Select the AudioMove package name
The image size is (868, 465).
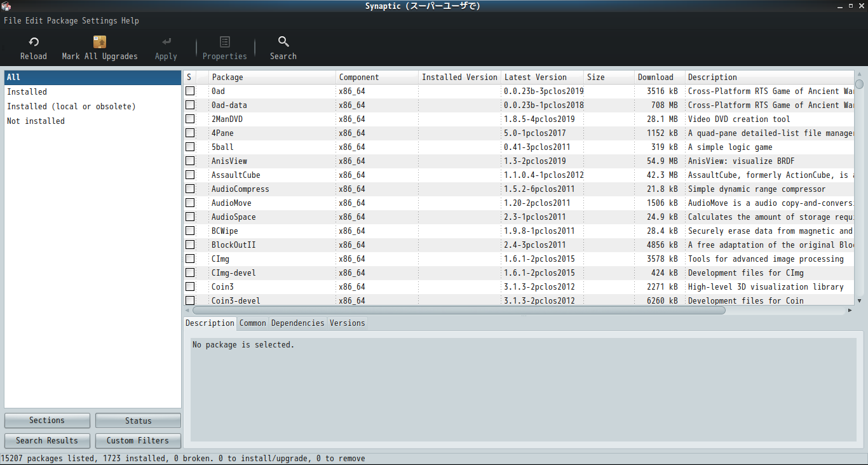(x=231, y=203)
